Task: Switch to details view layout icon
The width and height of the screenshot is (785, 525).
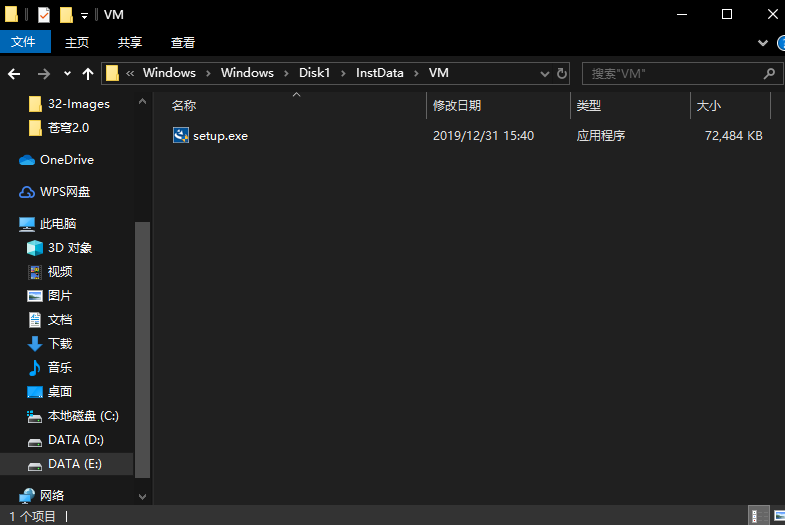Action: 758,515
